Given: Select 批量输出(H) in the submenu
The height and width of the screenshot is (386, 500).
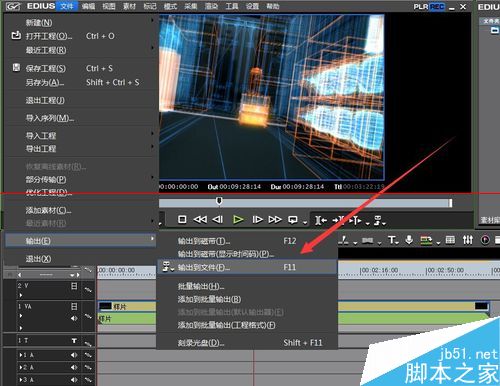Looking at the screenshot, I should (247, 286).
